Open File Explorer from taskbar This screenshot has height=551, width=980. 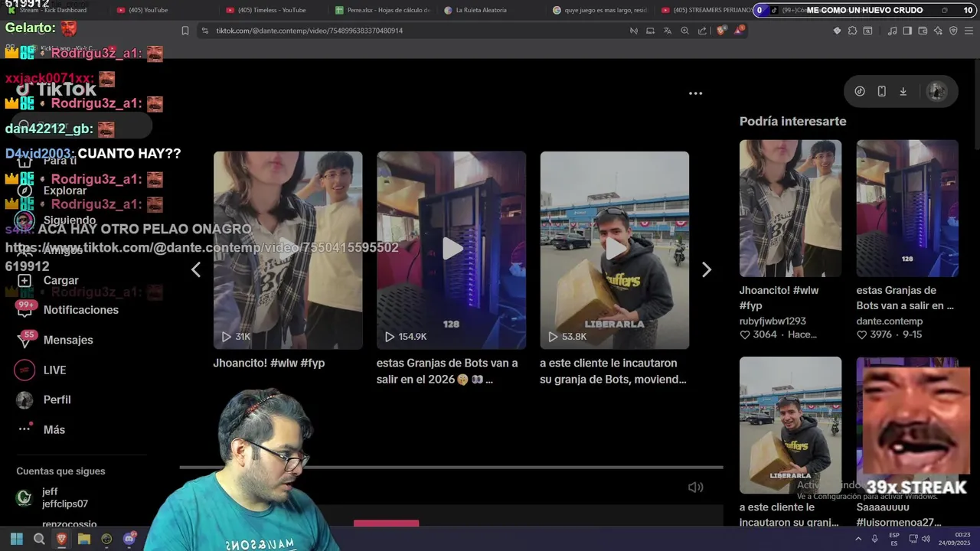pyautogui.click(x=84, y=539)
